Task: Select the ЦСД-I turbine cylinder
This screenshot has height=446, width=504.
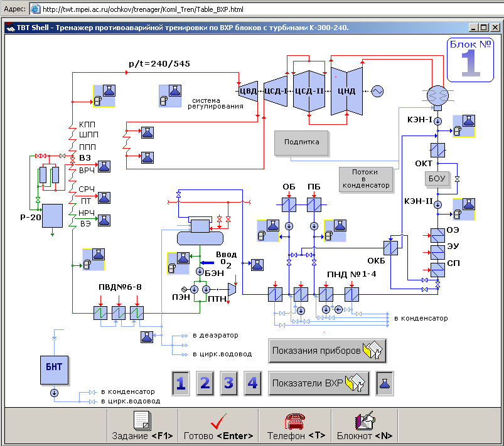Action: [276, 91]
